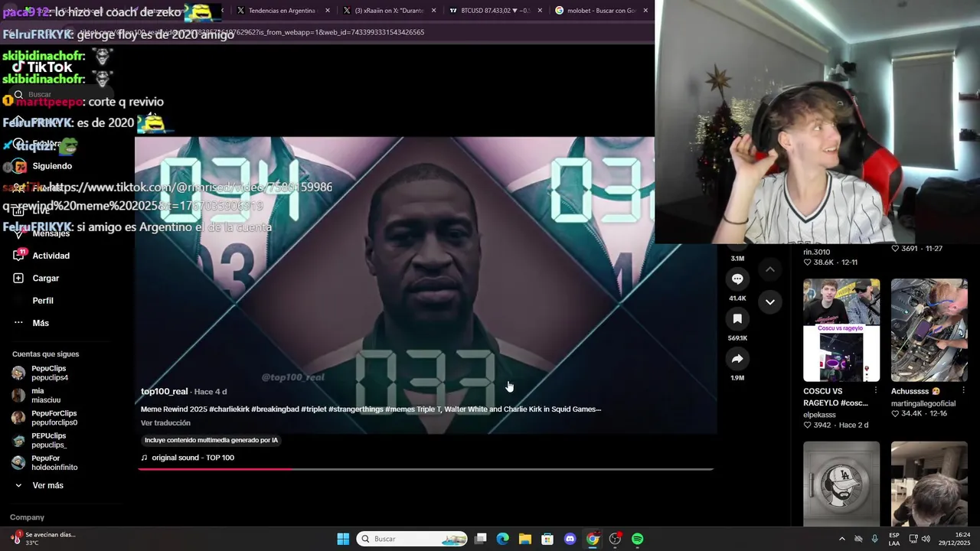The width and height of the screenshot is (980, 551).
Task: Open the Windows Start menu
Action: (343, 539)
